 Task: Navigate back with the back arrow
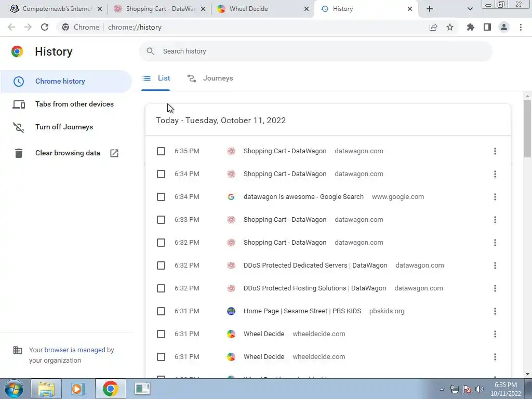11,27
